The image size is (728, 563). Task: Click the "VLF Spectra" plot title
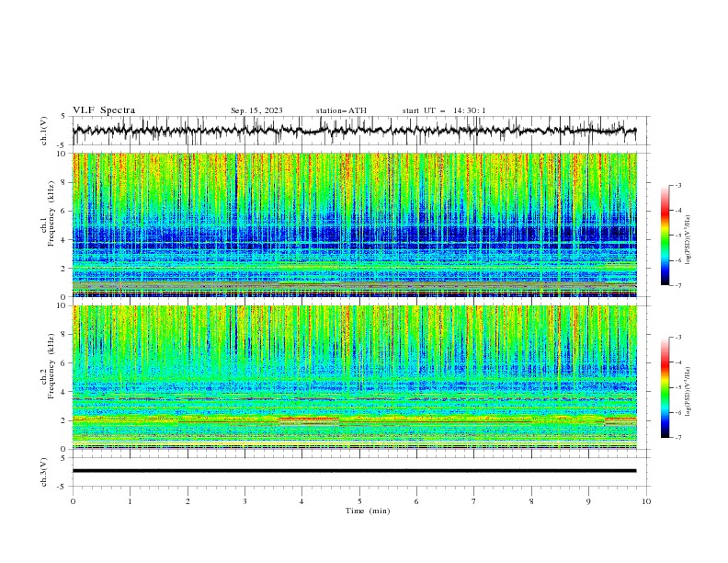pyautogui.click(x=104, y=110)
